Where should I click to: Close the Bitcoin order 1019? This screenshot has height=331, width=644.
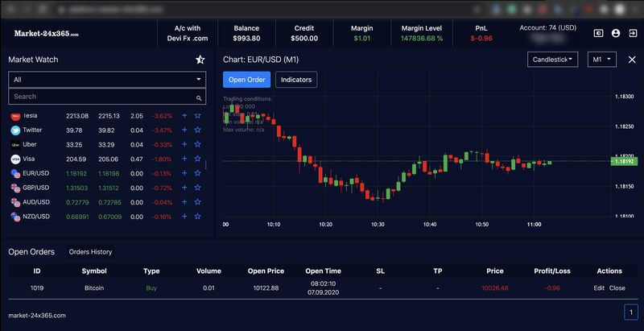point(617,288)
